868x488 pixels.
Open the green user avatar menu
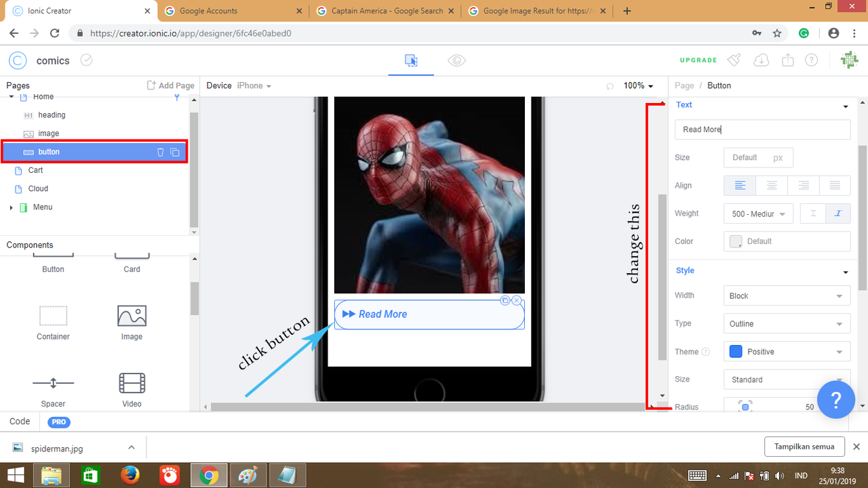pos(849,60)
